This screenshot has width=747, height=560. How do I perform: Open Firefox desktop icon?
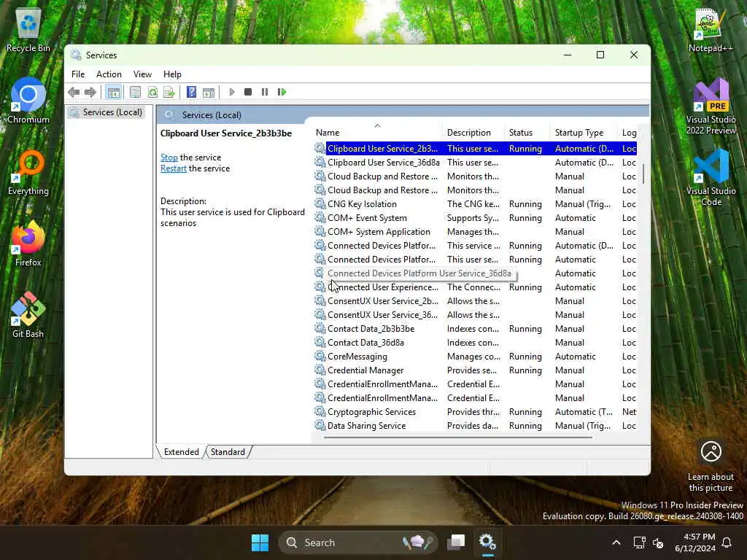coord(28,244)
